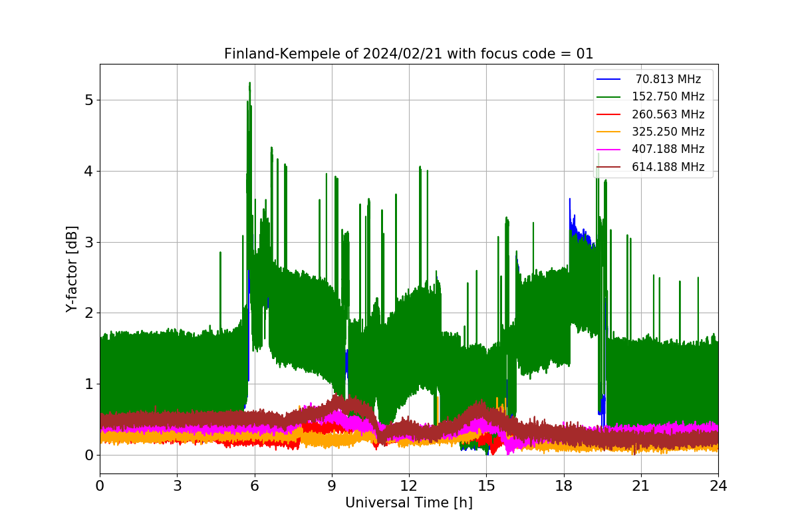Click the x-axis tick label '12'
This screenshot has height=532, width=798.
pyautogui.click(x=409, y=486)
